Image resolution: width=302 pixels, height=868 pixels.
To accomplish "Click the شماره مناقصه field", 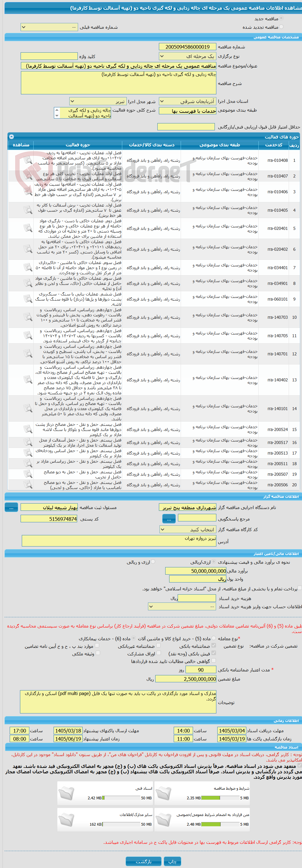I will pos(187,47).
